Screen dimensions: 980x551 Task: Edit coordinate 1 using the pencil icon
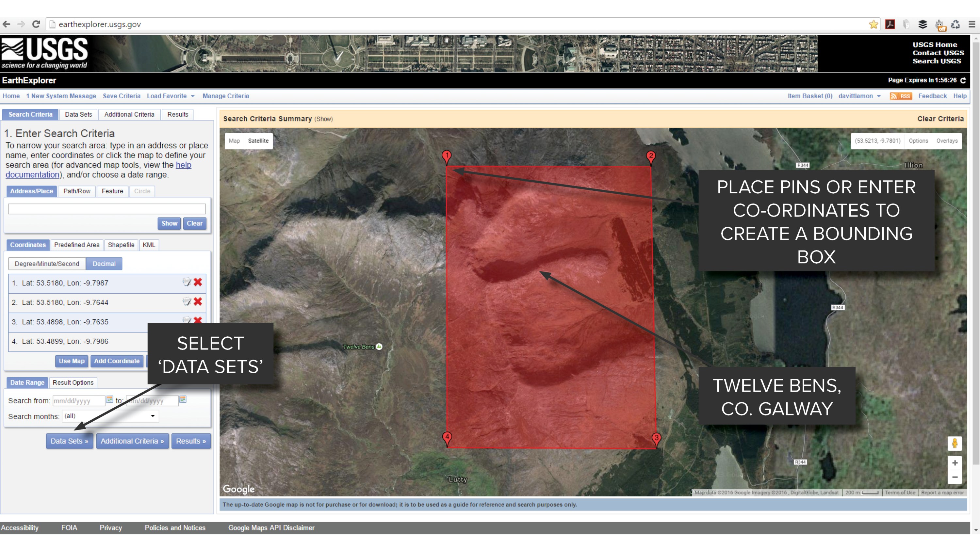187,282
